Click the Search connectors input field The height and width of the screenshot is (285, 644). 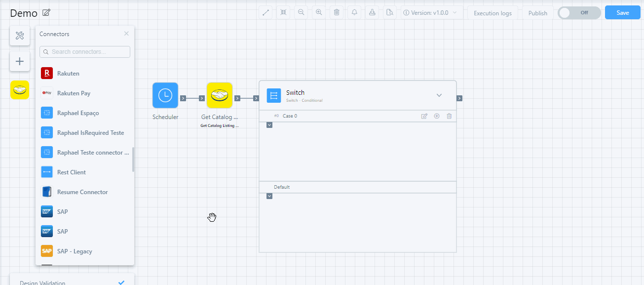coord(85,52)
